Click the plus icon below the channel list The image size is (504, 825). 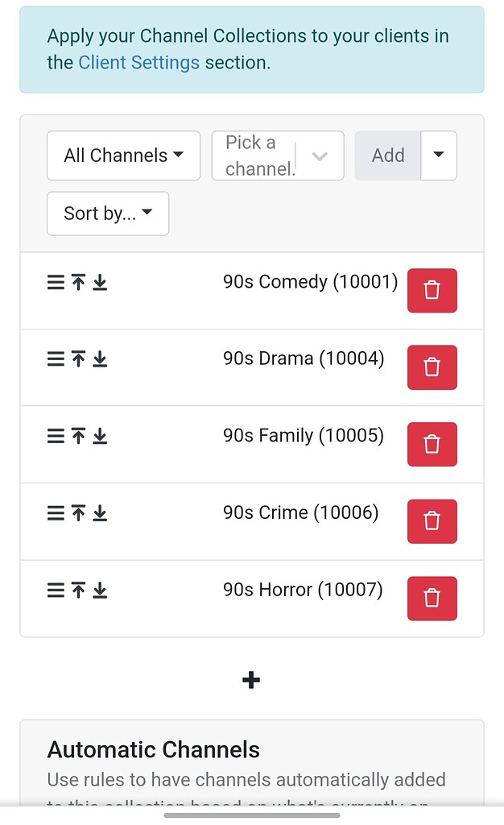click(x=250, y=679)
